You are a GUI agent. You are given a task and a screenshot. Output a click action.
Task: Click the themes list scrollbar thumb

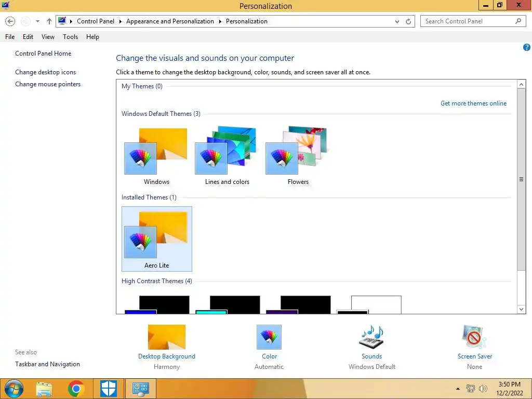(x=522, y=179)
